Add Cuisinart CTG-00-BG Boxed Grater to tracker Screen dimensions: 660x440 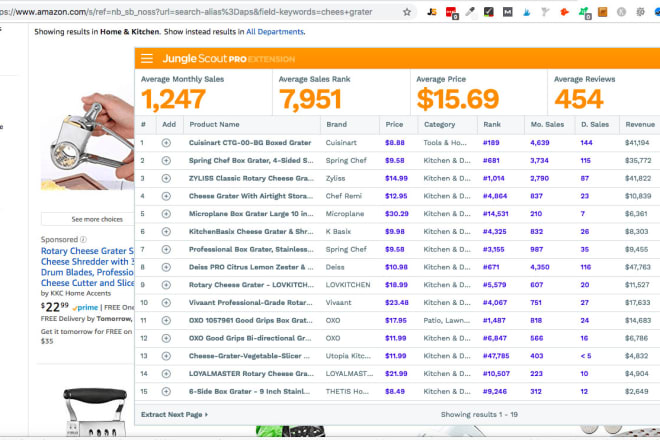[166, 143]
